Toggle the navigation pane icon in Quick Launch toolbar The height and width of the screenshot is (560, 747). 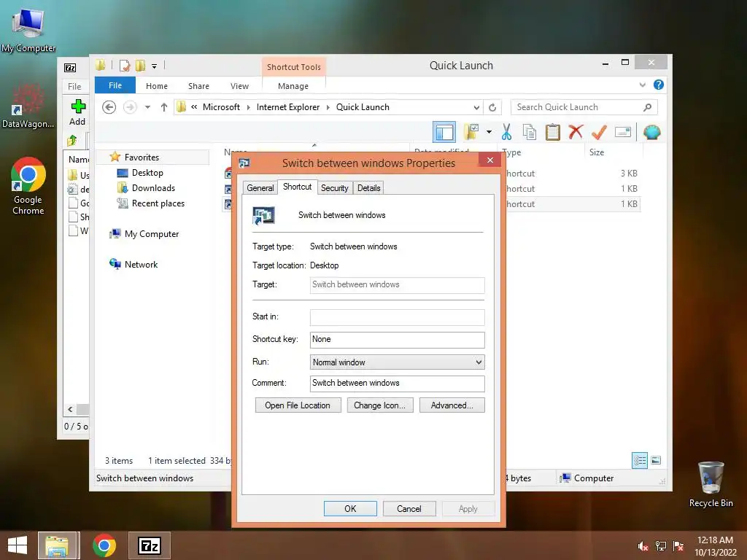[444, 132]
